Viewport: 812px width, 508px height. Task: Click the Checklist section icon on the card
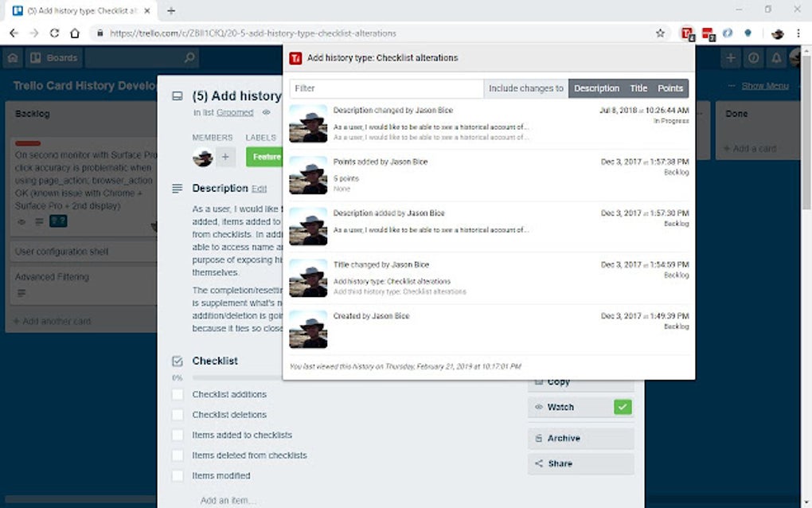point(176,361)
